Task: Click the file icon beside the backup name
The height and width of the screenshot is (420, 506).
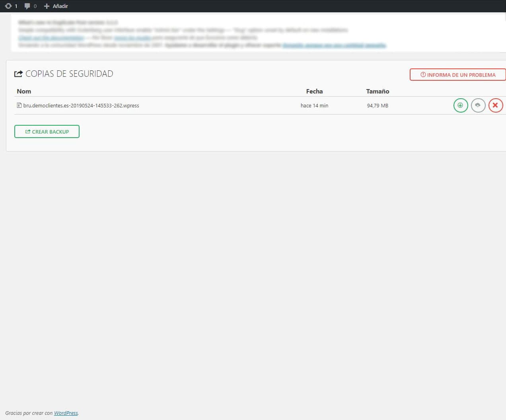Action: [x=19, y=105]
